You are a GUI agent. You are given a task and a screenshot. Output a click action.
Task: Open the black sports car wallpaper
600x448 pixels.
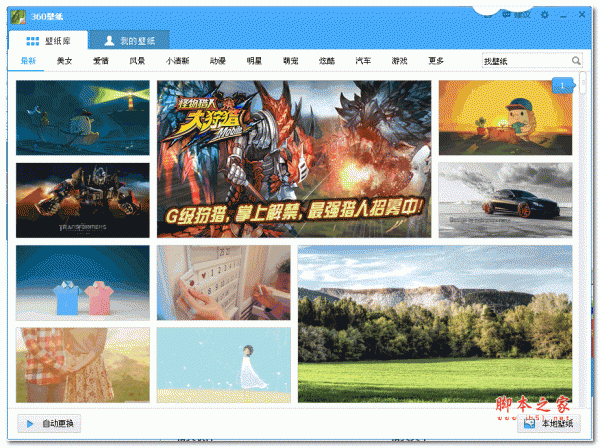(x=505, y=200)
